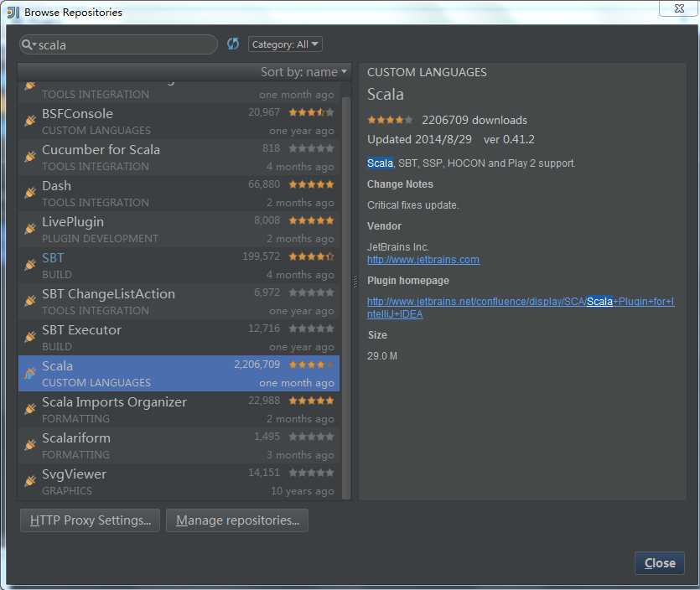Image resolution: width=700 pixels, height=590 pixels.
Task: Click the plug icon beside LivePlugin
Action: click(x=30, y=229)
